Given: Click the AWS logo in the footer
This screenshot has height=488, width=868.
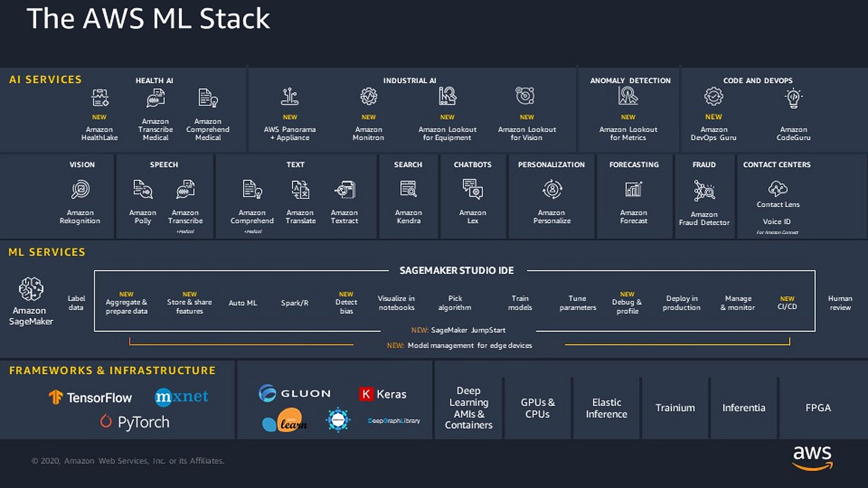Looking at the screenshot, I should [x=812, y=458].
